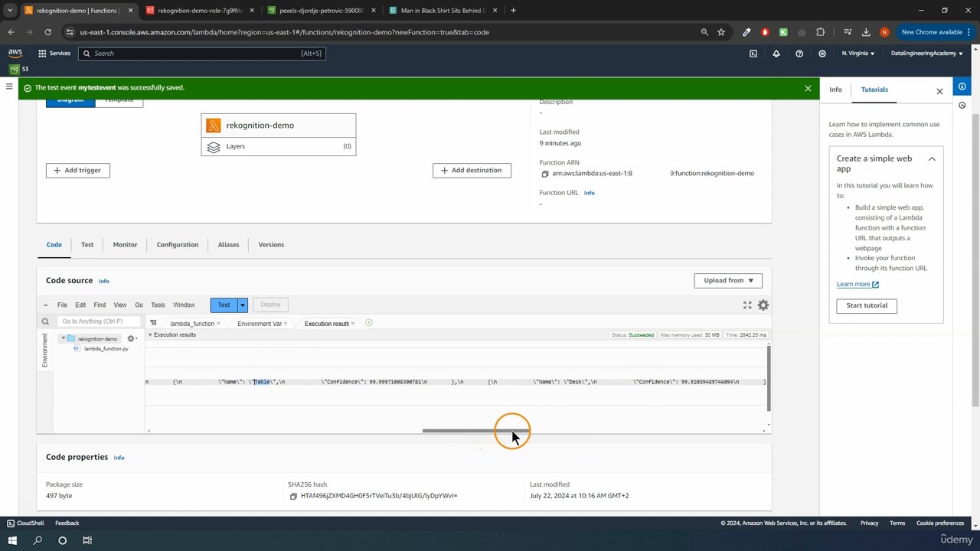Open the Test button dropdown arrow
980x551 pixels.
[243, 305]
